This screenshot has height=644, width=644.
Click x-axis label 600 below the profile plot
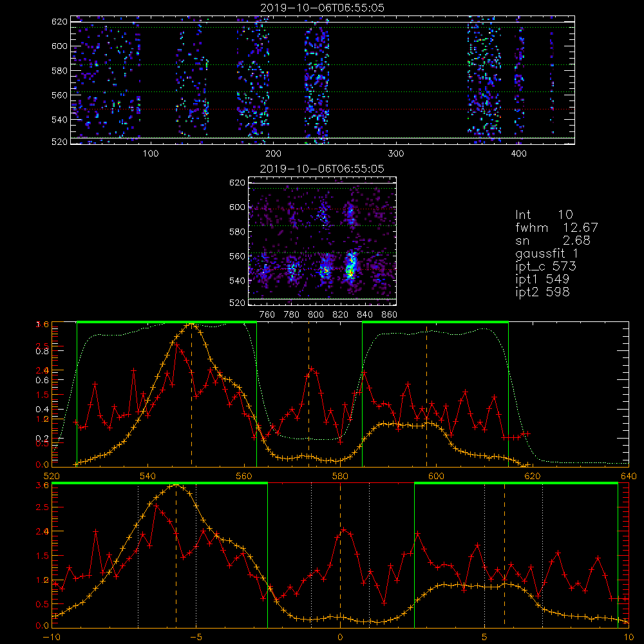[436, 477]
